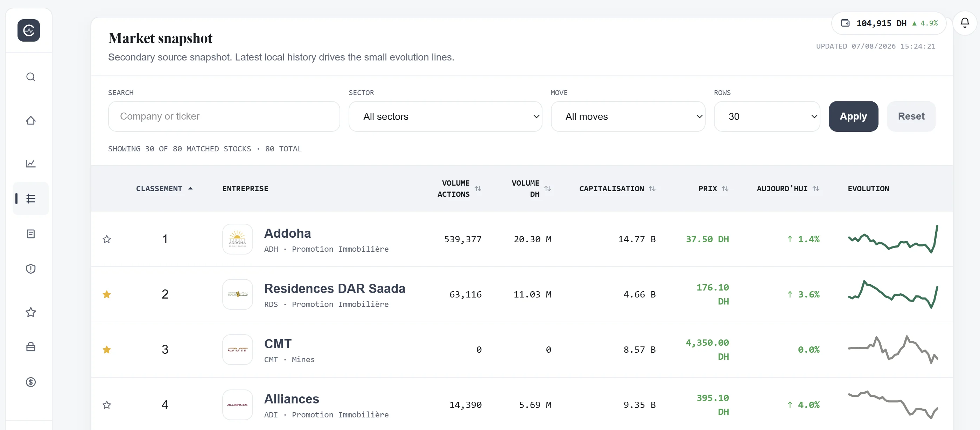980x430 pixels.
Task: Open the CMT stock name link
Action: pos(278,344)
